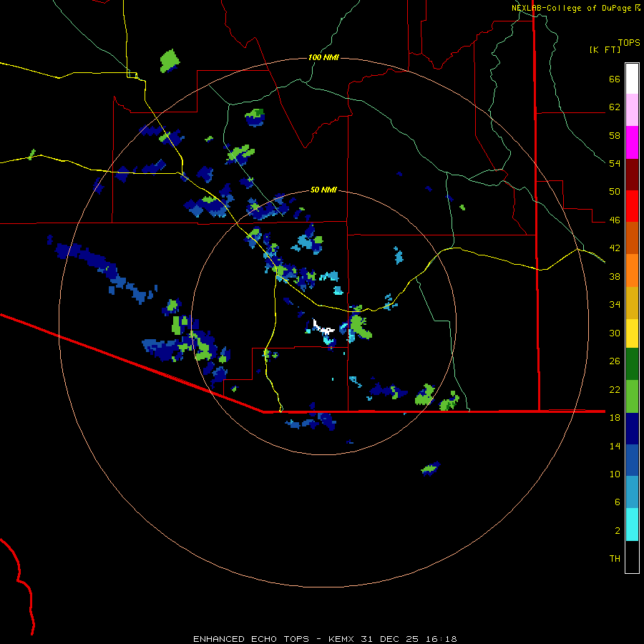Click the isolated green echo outside the 100 NMI ring
Screen dimensions: 644x644
170,62
